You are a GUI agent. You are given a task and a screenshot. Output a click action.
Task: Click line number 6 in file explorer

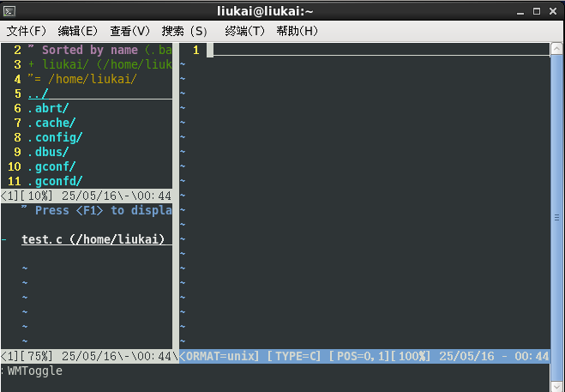point(17,108)
